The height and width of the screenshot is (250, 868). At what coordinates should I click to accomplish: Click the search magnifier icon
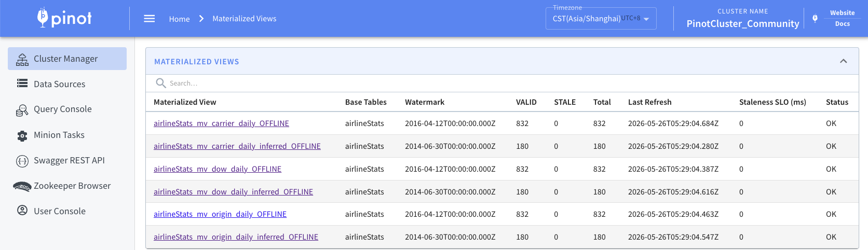161,83
